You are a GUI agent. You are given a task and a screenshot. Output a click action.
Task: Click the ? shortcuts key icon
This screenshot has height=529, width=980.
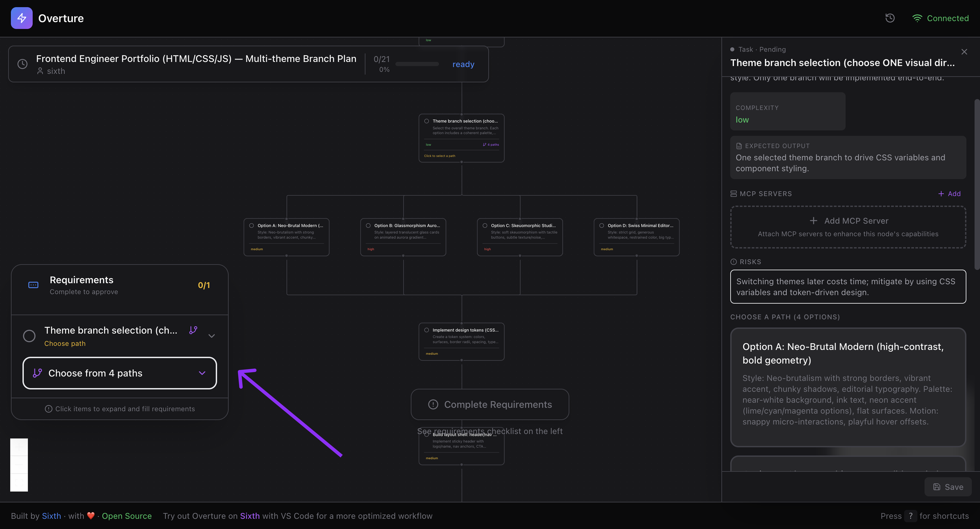910,516
